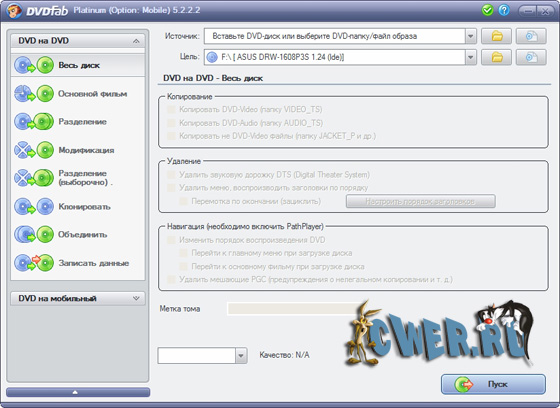Browse folder for Цель target

(x=496, y=57)
